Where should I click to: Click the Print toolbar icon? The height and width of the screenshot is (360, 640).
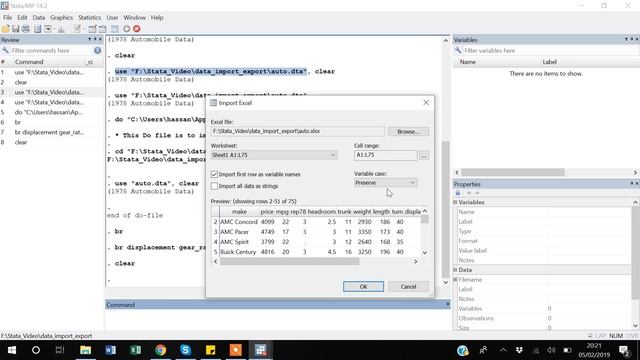pos(26,29)
